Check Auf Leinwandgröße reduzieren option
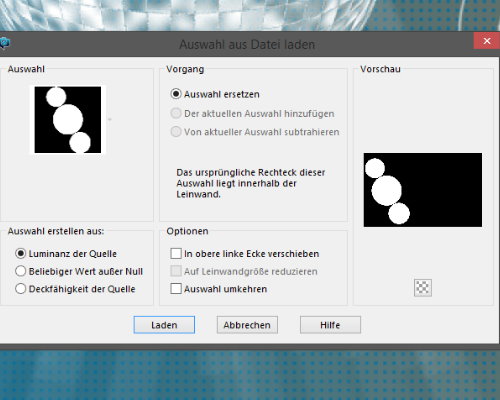The height and width of the screenshot is (400, 500). [176, 271]
